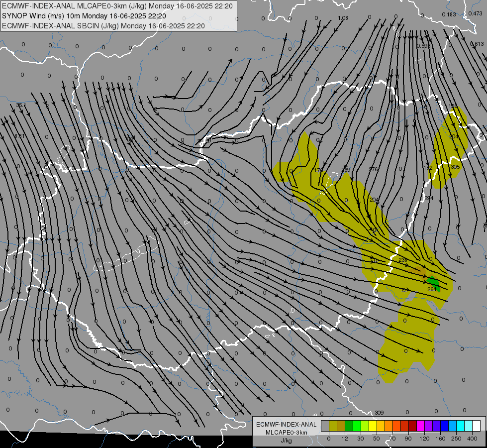Pick the pure yellow legend swatch

tap(373, 426)
